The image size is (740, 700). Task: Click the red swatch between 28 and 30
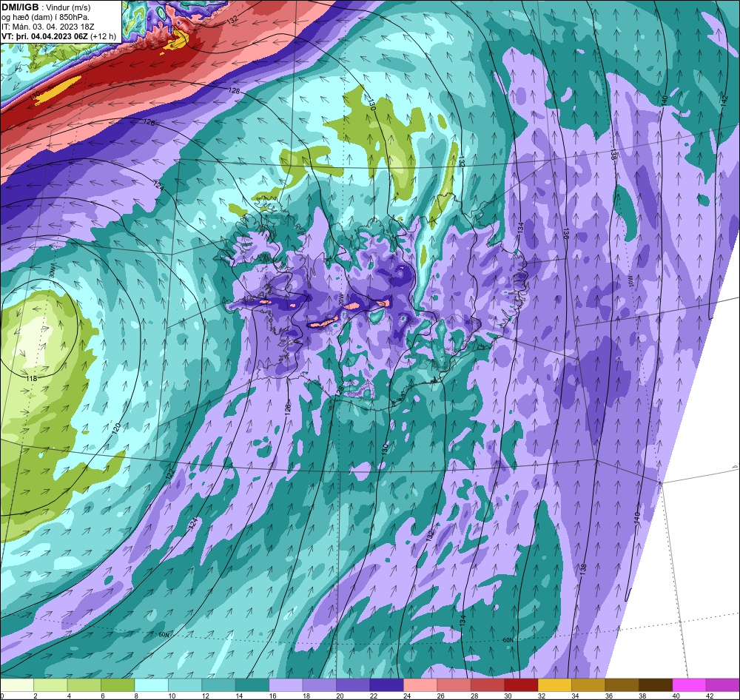[x=488, y=685]
